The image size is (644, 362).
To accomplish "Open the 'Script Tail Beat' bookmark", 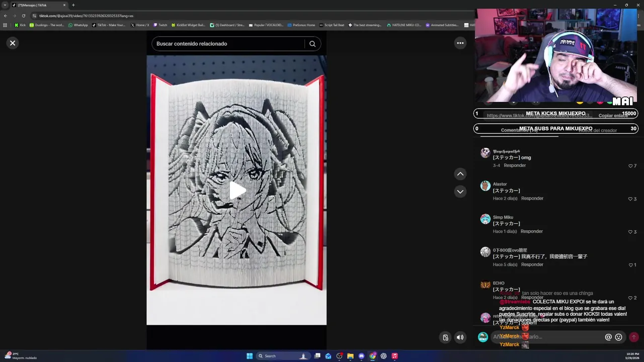I will pos(332,25).
